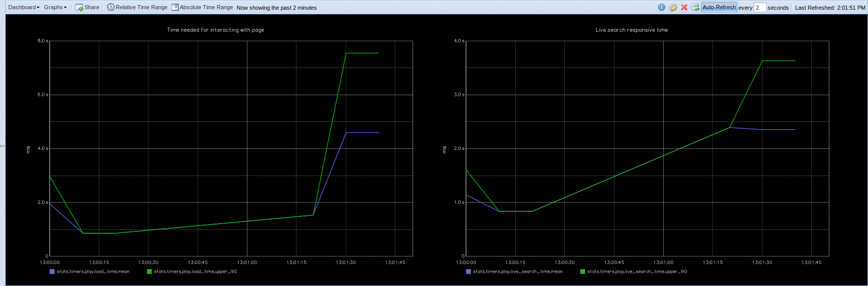Click the stats.timers.play.live_search_time.mean legend label
The image size is (868, 286).
[518, 272]
